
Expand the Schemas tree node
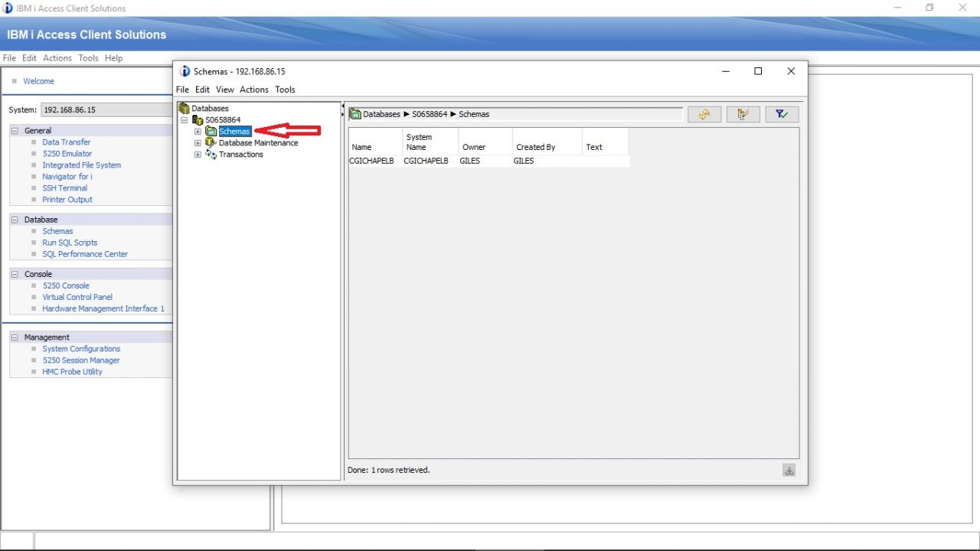pyautogui.click(x=198, y=132)
